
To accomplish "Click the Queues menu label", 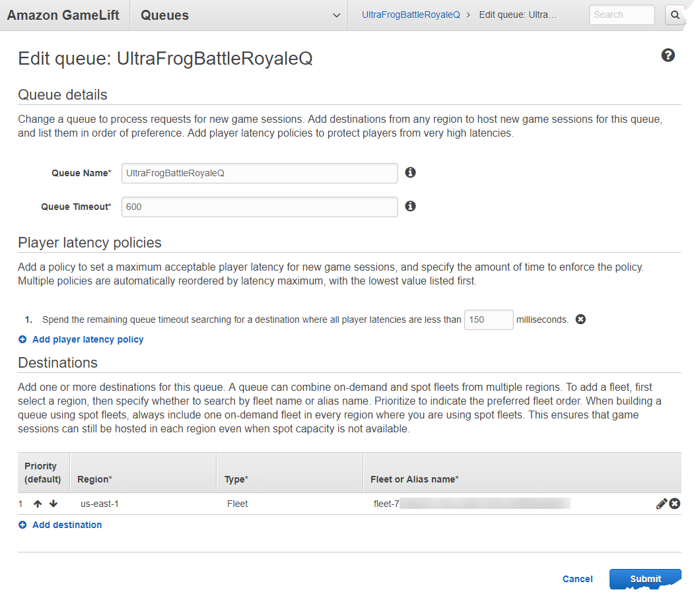I will (164, 15).
